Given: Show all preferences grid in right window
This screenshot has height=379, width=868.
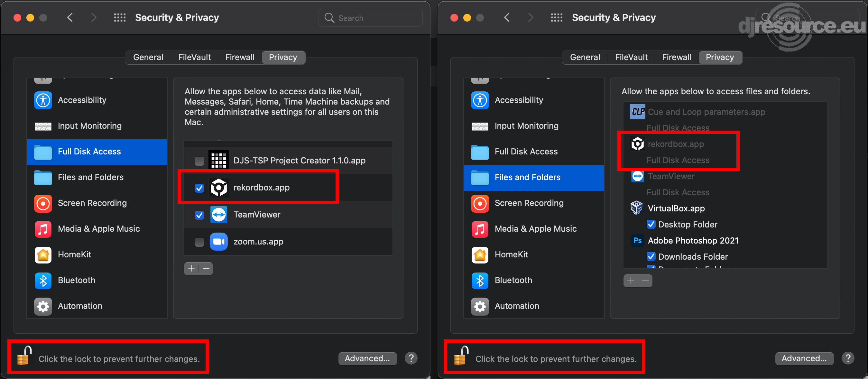Looking at the screenshot, I should coord(556,17).
